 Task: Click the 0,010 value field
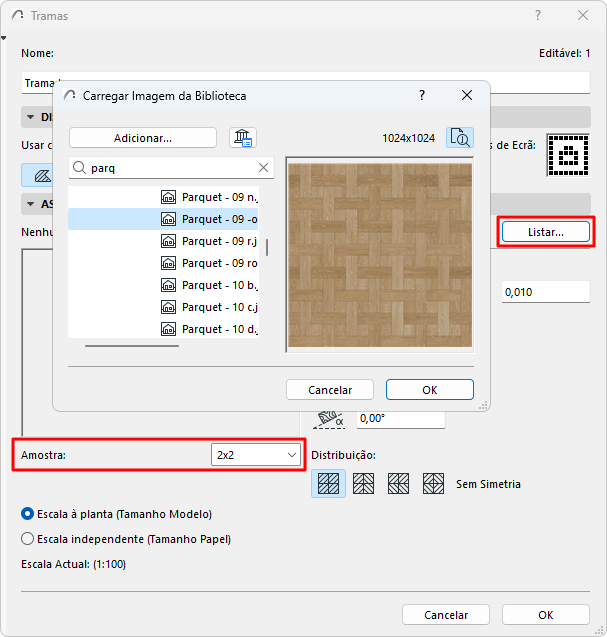546,292
